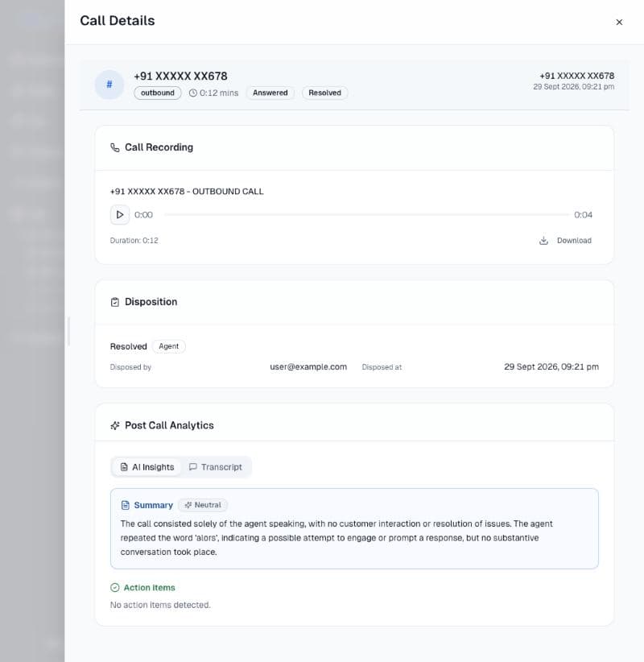This screenshot has width=644, height=662.
Task: Click the Disposition section heading
Action: [x=151, y=302]
